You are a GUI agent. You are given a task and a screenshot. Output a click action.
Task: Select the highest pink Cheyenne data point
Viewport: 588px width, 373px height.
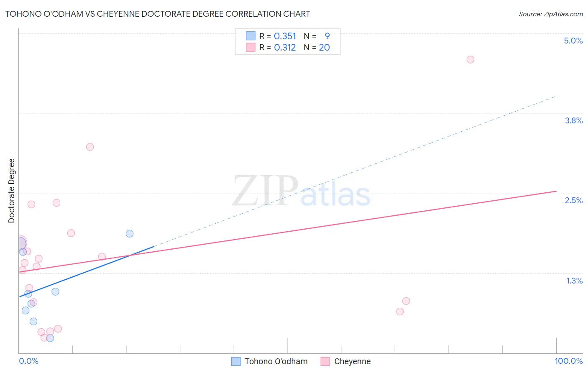pos(470,59)
